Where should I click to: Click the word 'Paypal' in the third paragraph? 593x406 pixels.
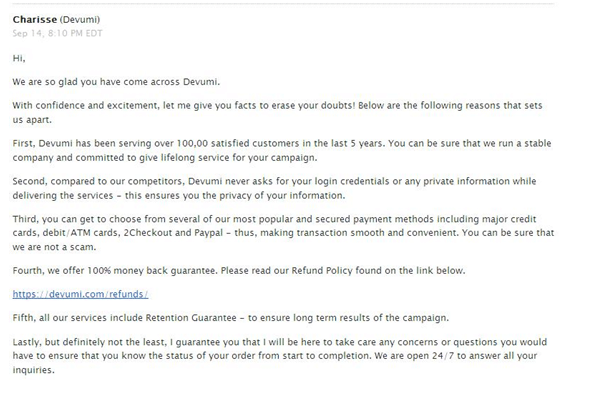point(209,233)
